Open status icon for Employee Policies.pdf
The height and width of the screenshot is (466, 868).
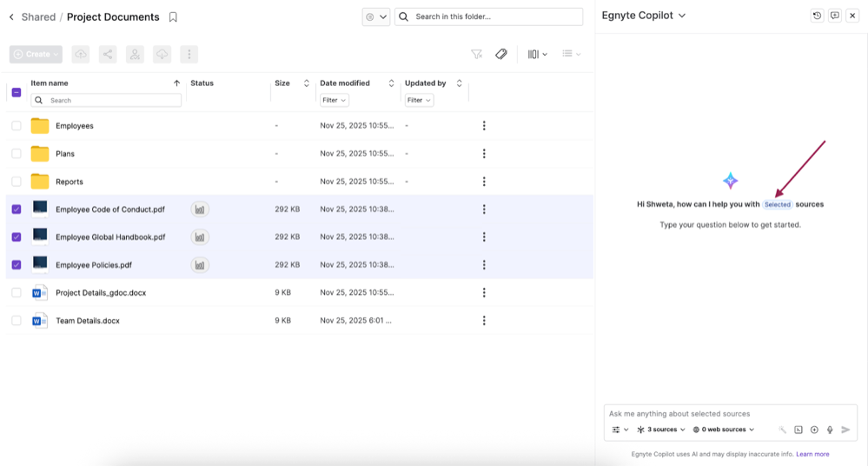(x=200, y=265)
